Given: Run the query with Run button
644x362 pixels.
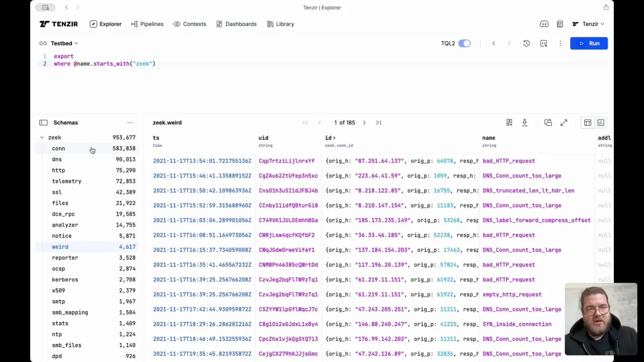Looking at the screenshot, I should [589, 43].
